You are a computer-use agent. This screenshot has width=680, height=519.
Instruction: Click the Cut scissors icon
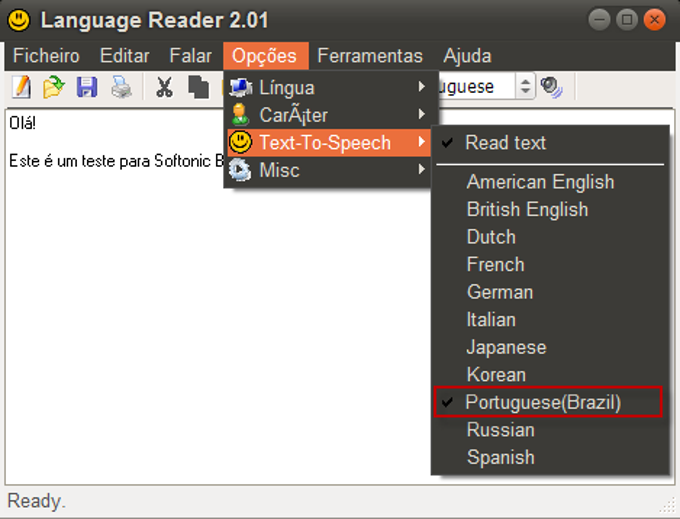(164, 87)
